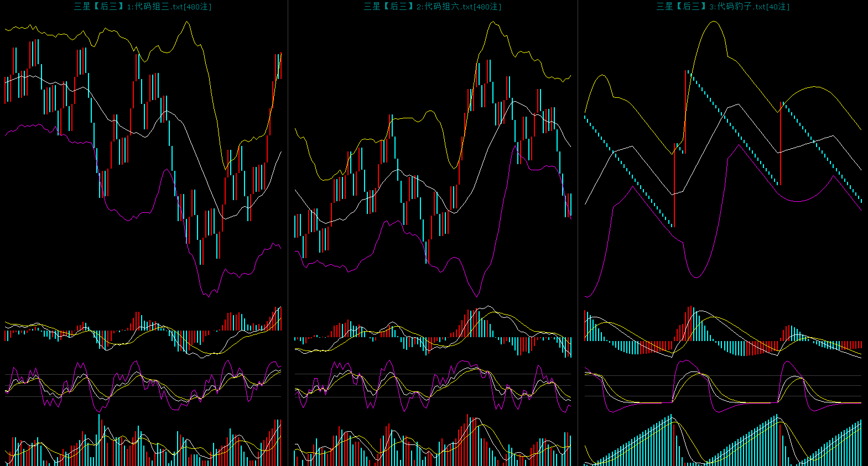Viewport: 868px width, 466px height.
Task: Select the 代码组六.txt[480注] chart title
Action: click(x=433, y=7)
